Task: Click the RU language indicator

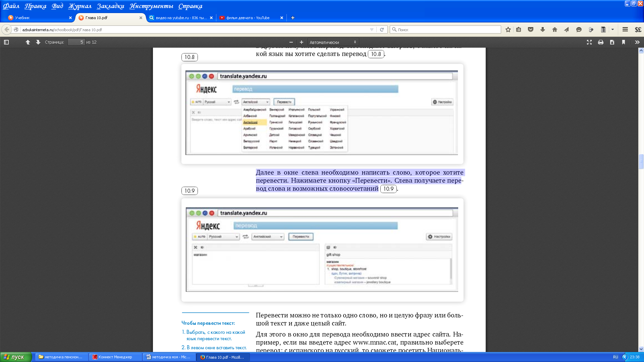Action: pyautogui.click(x=615, y=357)
